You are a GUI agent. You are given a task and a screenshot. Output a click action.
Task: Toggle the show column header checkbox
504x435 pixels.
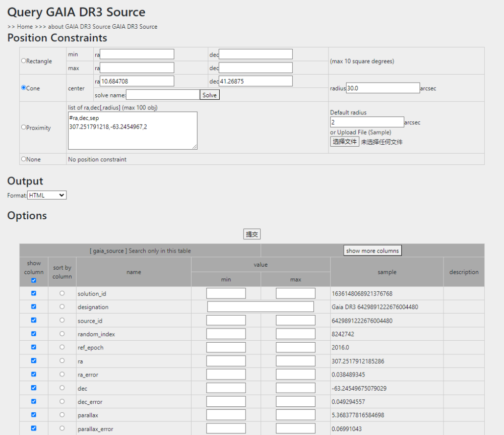coord(34,280)
